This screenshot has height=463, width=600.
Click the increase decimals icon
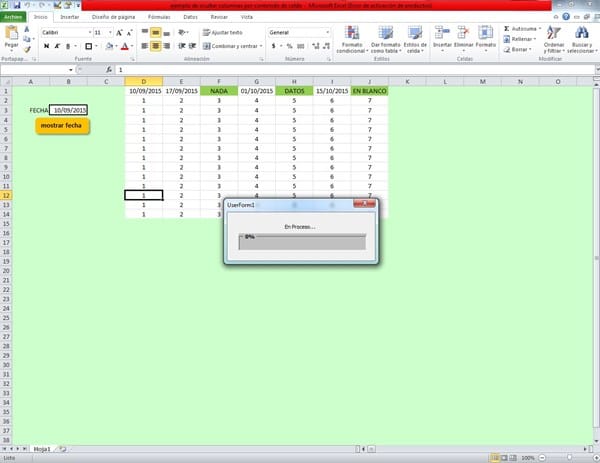[x=316, y=46]
